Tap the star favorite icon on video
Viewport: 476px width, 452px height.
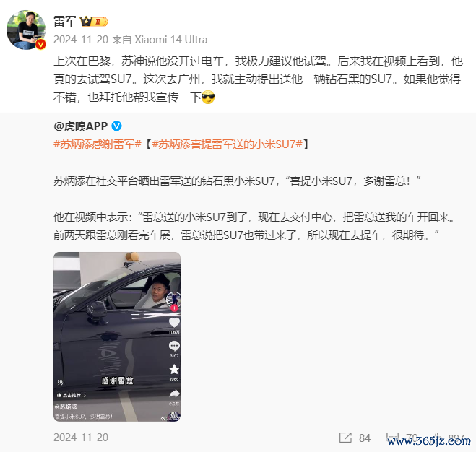(x=174, y=369)
